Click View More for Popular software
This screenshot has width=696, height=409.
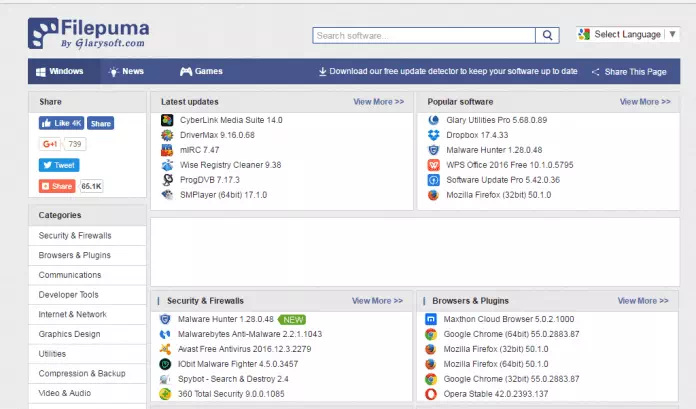pyautogui.click(x=645, y=102)
